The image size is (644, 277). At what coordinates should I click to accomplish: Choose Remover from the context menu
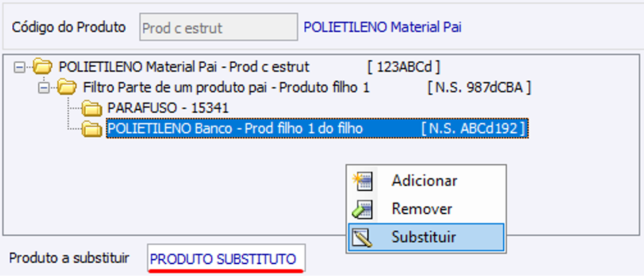click(x=422, y=209)
